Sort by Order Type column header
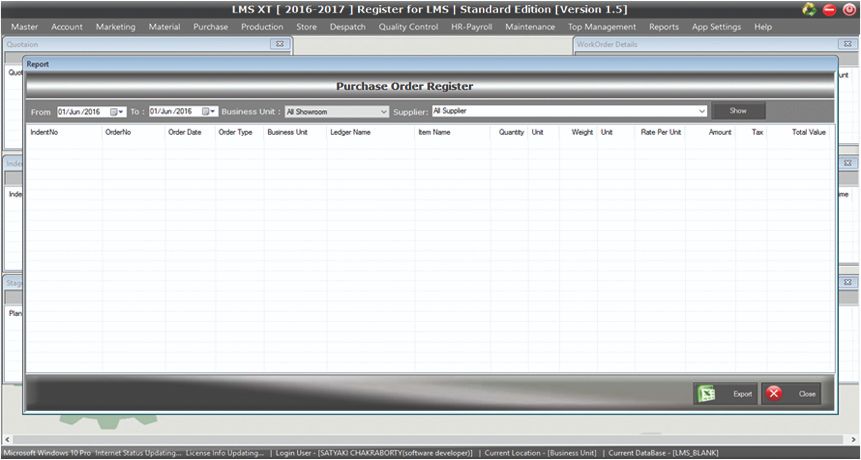Image resolution: width=861 pixels, height=460 pixels. (236, 132)
